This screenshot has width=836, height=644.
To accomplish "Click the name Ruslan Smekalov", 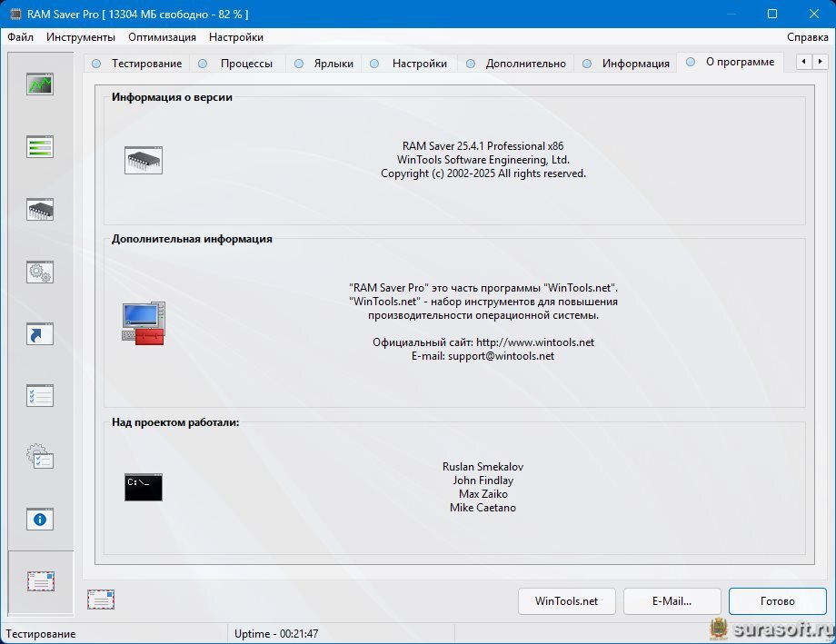I will coord(483,467).
